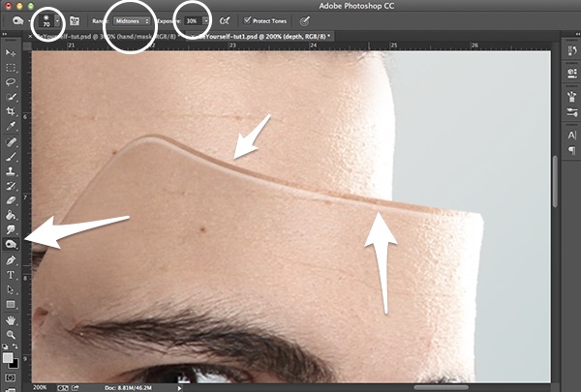This screenshot has height=392, width=581.
Task: Expand the tools panel double arrow
Action: [5, 35]
